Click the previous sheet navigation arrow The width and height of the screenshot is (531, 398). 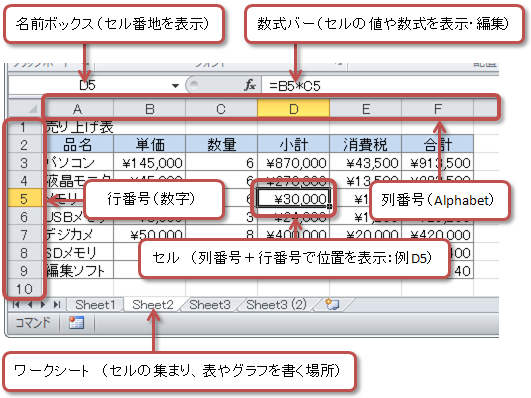click(30, 305)
